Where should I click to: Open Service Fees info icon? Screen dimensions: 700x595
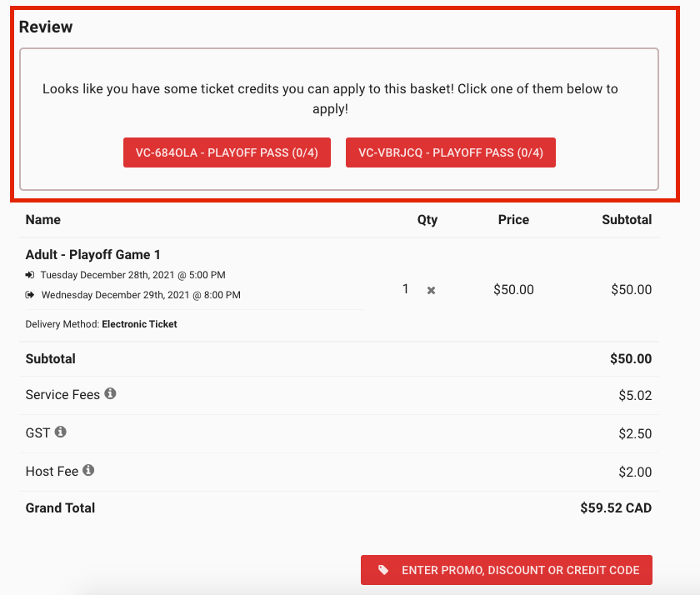(x=110, y=393)
